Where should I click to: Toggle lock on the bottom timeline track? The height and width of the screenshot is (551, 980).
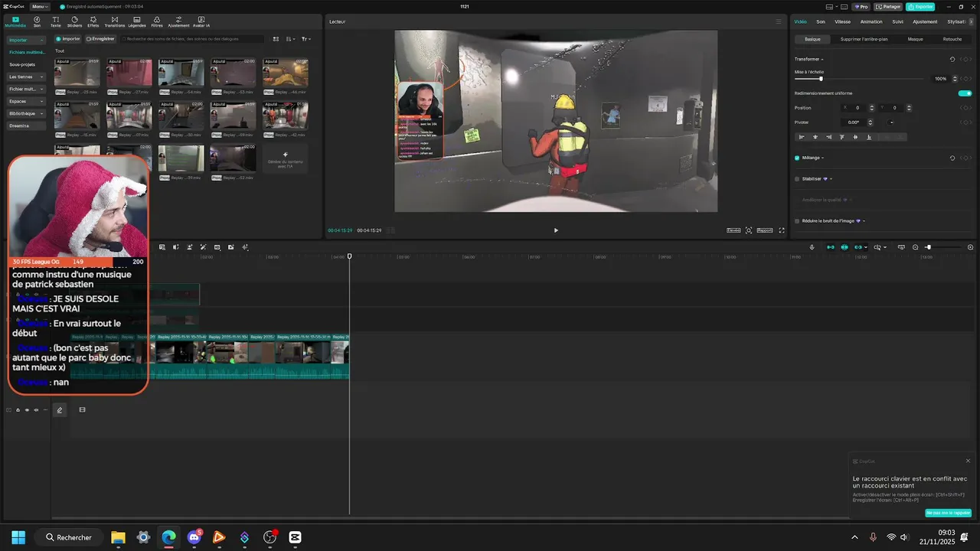pos(18,410)
